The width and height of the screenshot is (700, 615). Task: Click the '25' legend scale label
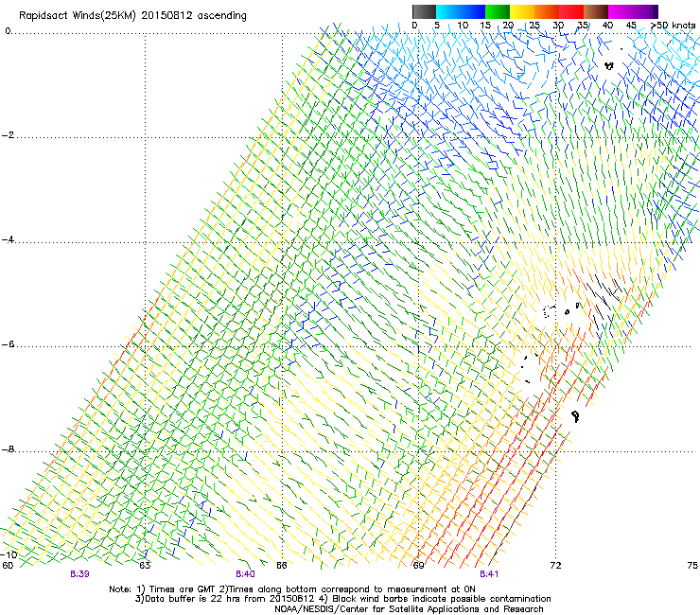click(534, 26)
